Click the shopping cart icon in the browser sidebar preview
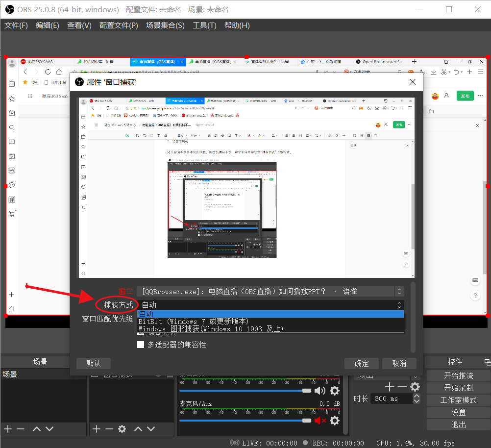This screenshot has height=448, width=491. point(12,214)
